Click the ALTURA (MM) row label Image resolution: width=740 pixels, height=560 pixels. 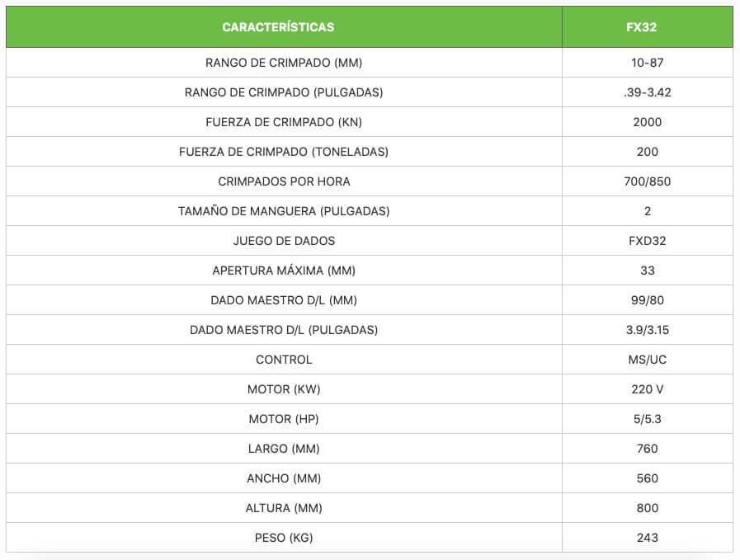(x=284, y=508)
